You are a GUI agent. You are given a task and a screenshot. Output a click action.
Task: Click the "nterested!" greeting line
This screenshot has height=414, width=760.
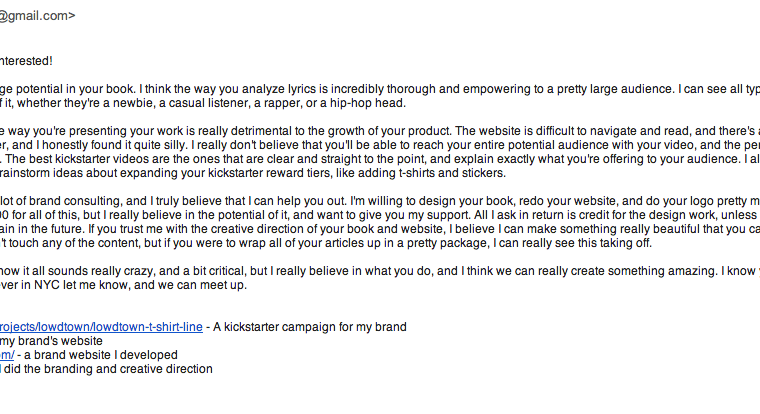(x=26, y=61)
